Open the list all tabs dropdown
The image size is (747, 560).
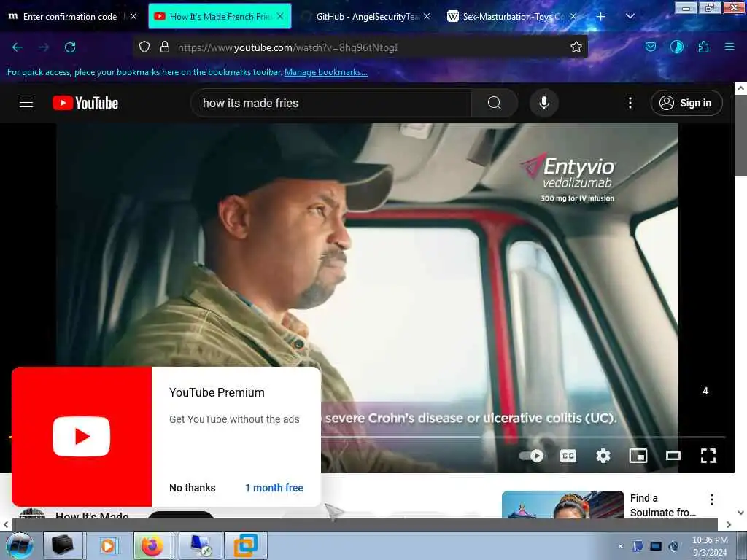pyautogui.click(x=630, y=16)
